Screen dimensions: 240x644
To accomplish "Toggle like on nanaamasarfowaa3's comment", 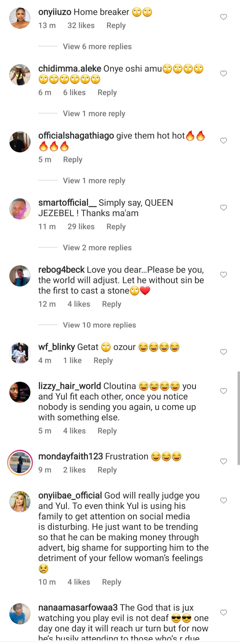I will click(x=223, y=612).
